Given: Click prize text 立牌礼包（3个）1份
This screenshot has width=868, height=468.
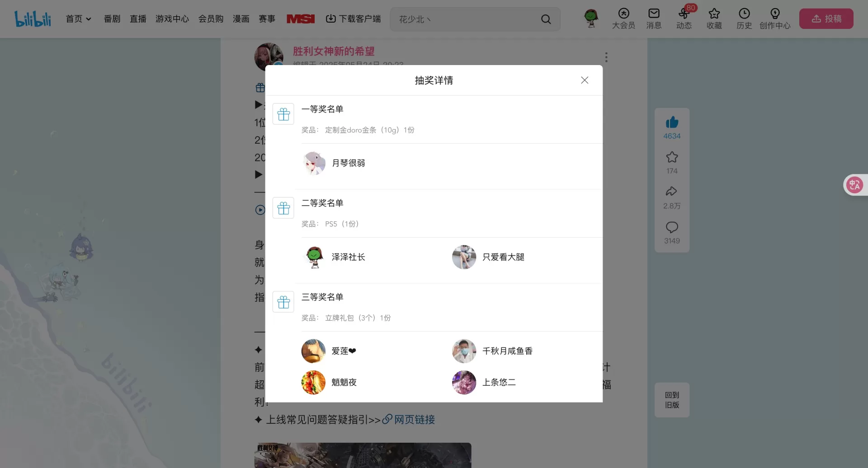Looking at the screenshot, I should tap(358, 318).
